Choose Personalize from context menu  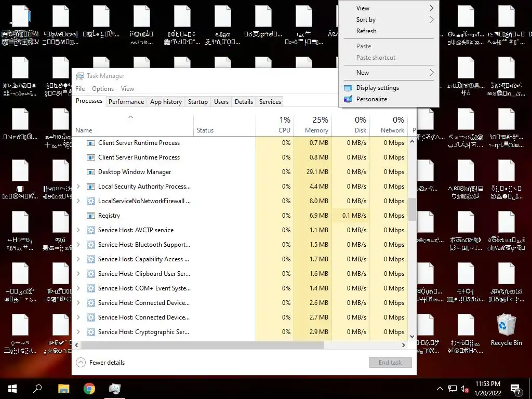point(389,99)
